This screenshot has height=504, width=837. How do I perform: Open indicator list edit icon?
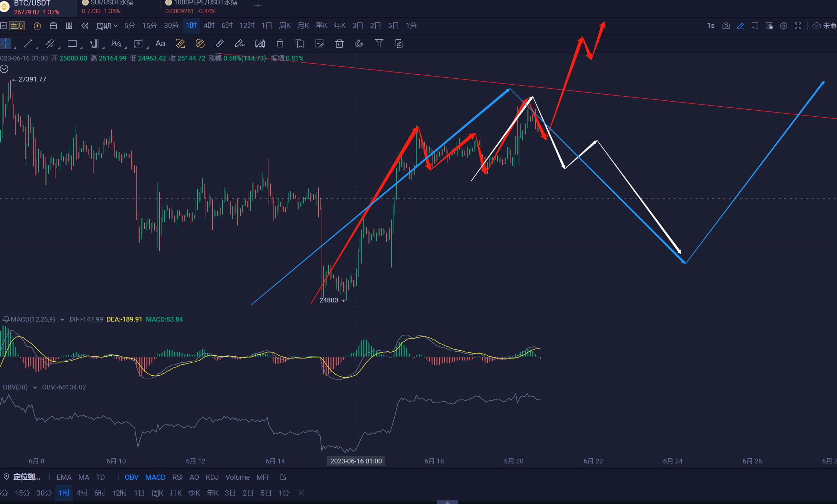click(283, 477)
